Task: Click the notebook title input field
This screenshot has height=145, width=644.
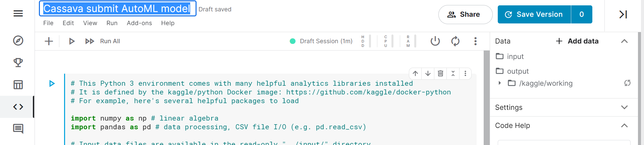Action: click(x=117, y=9)
